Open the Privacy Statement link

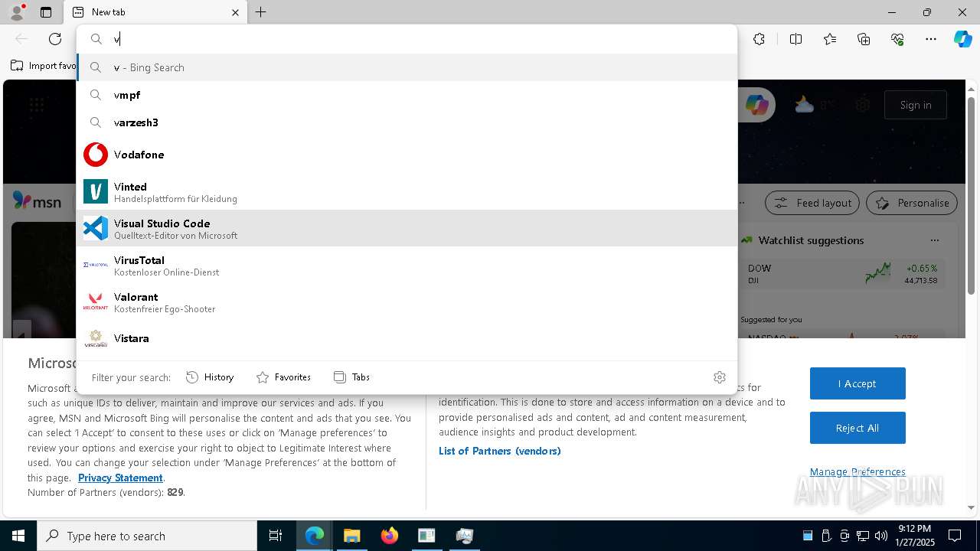(x=120, y=478)
